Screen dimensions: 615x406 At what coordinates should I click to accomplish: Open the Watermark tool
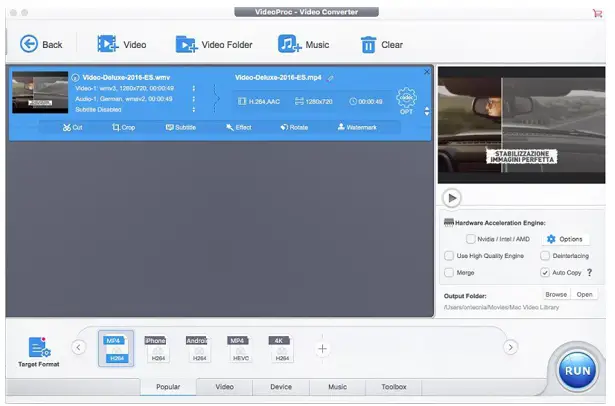tap(357, 127)
